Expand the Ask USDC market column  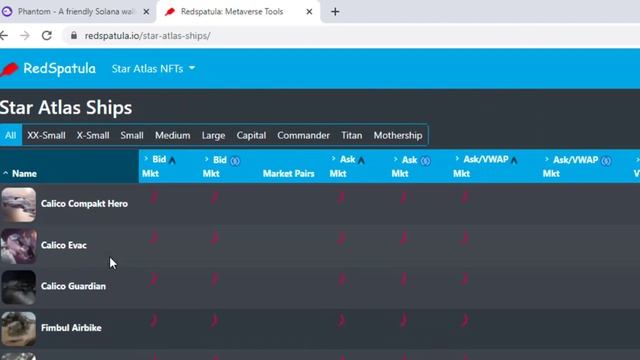coord(396,159)
